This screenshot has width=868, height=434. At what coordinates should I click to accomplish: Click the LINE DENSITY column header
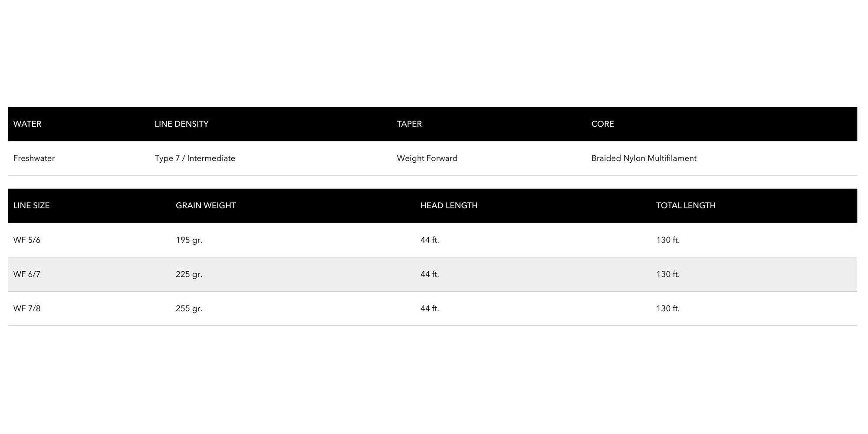click(181, 124)
